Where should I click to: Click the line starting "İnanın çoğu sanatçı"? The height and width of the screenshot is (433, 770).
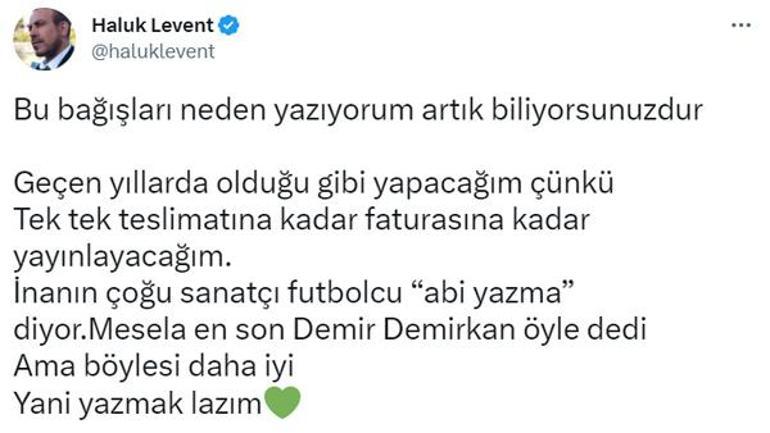tap(294, 294)
